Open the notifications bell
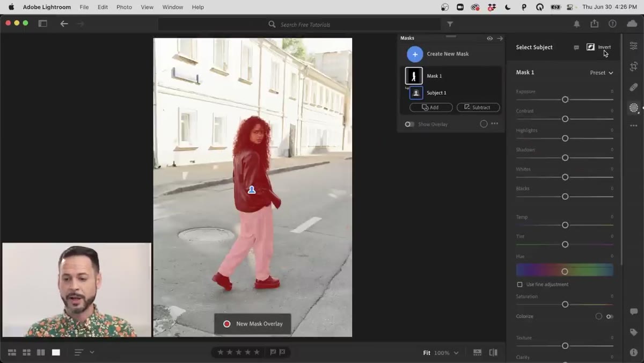 pyautogui.click(x=577, y=24)
